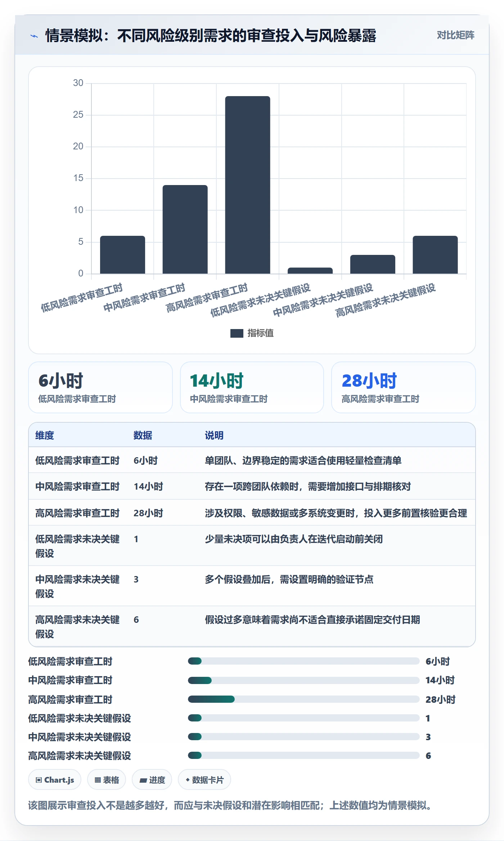504x841 pixels.
Task: Select the 高风险需求审查工时 bar in chart
Action: coord(248,185)
